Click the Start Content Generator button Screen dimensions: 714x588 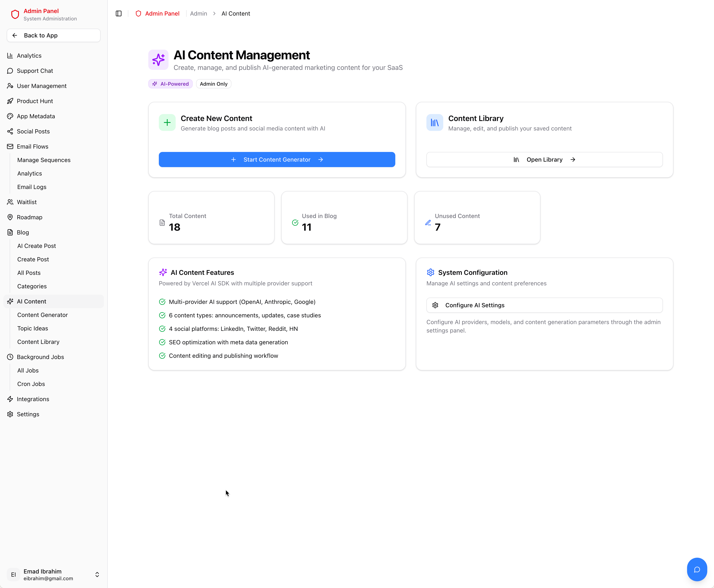[x=277, y=160]
